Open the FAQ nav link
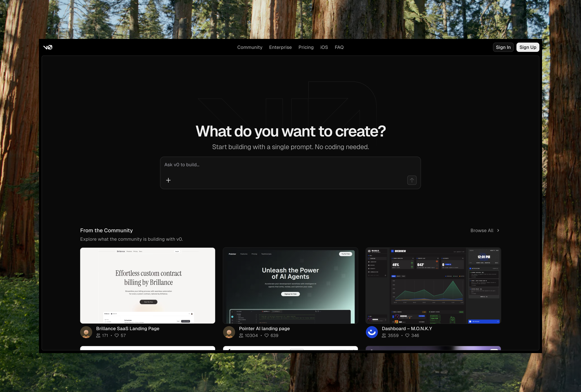The image size is (581, 392). pos(339,47)
